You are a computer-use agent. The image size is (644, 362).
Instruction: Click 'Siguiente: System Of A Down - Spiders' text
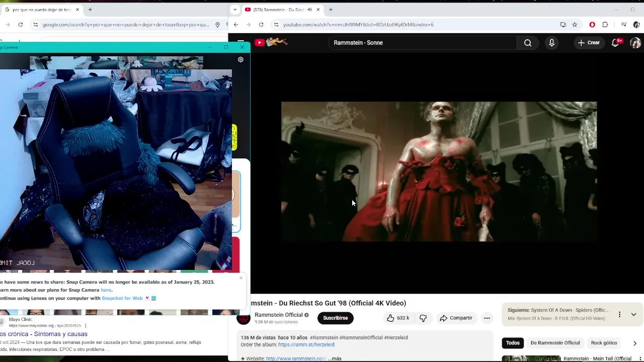(558, 310)
